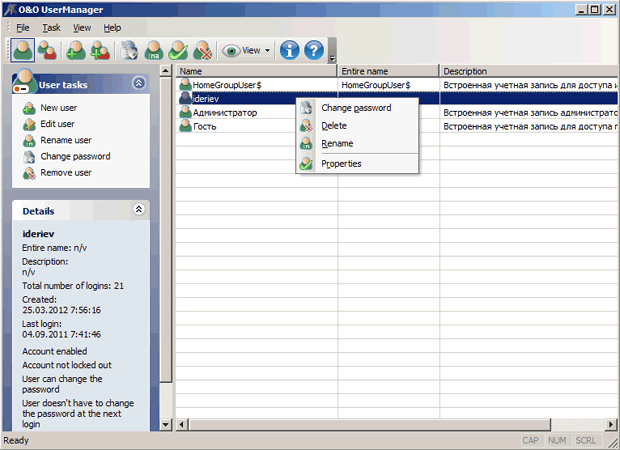
Task: Sort by the Entire name column header
Action: 388,71
